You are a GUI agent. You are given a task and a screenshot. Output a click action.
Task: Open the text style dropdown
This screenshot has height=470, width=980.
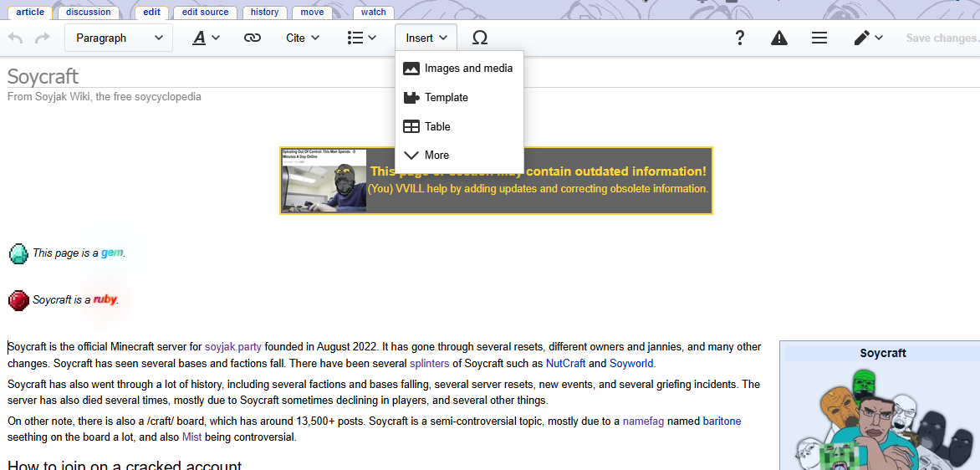(206, 38)
